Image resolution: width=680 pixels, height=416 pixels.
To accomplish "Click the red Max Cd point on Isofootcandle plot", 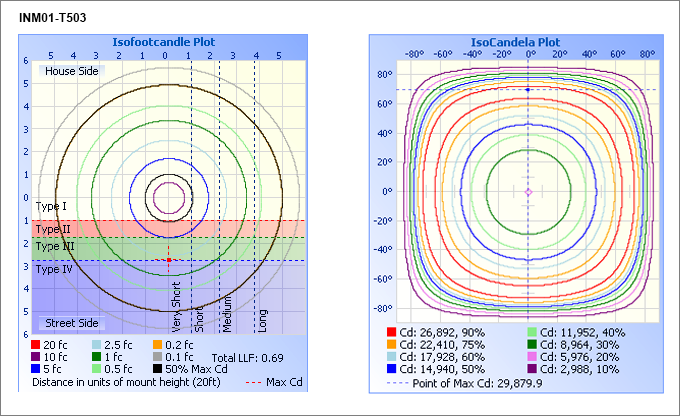I will [x=168, y=260].
